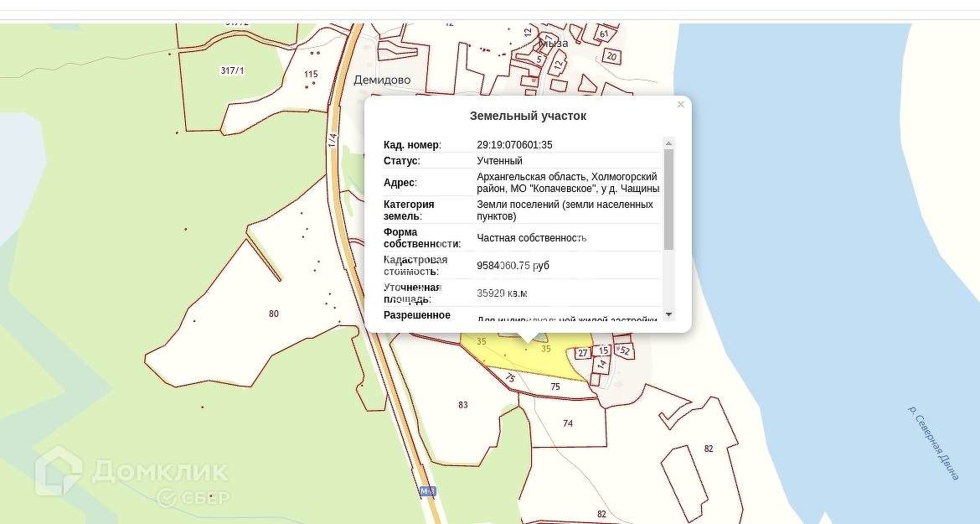This screenshot has height=524, width=980.
Task: Select parcel 83 on the map
Action: (463, 405)
